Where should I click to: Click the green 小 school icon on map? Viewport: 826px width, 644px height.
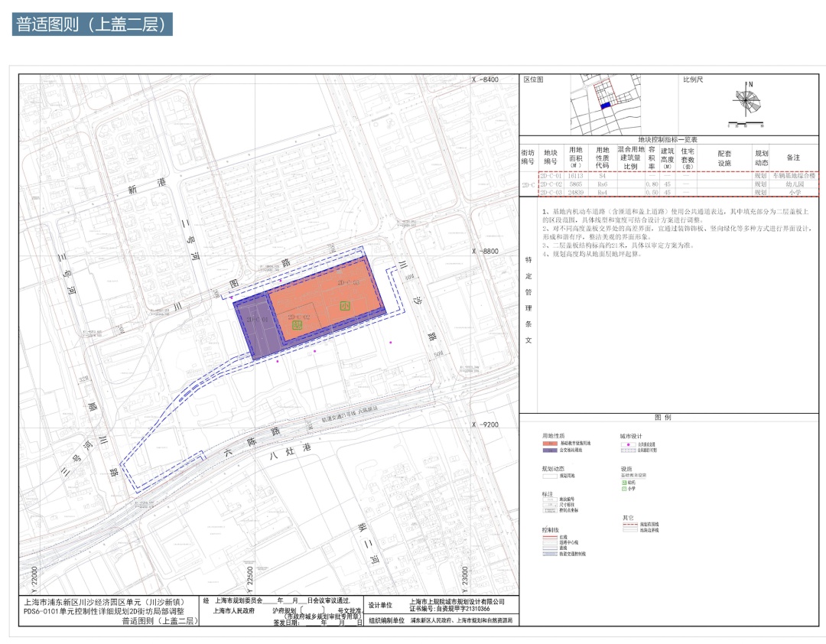click(345, 306)
